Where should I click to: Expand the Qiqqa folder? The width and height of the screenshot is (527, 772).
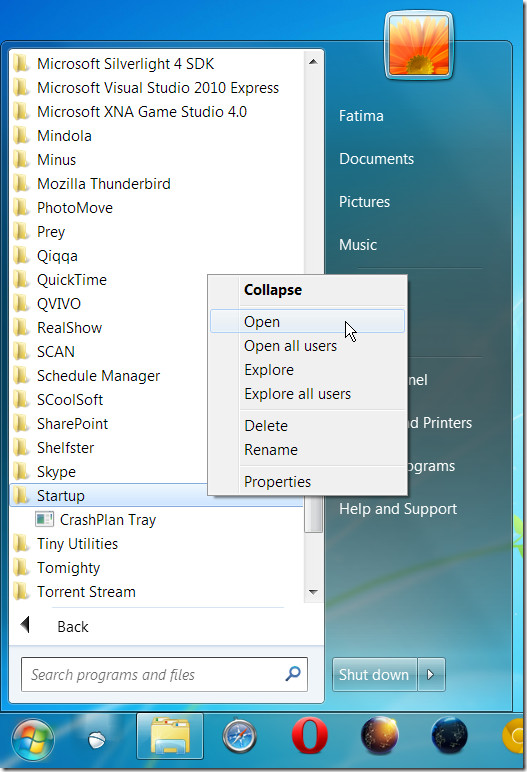tap(57, 256)
